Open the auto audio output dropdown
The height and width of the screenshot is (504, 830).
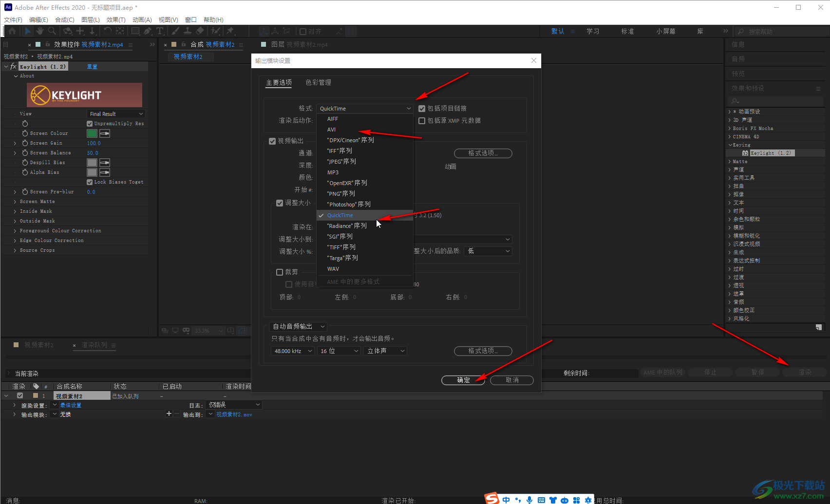click(298, 327)
